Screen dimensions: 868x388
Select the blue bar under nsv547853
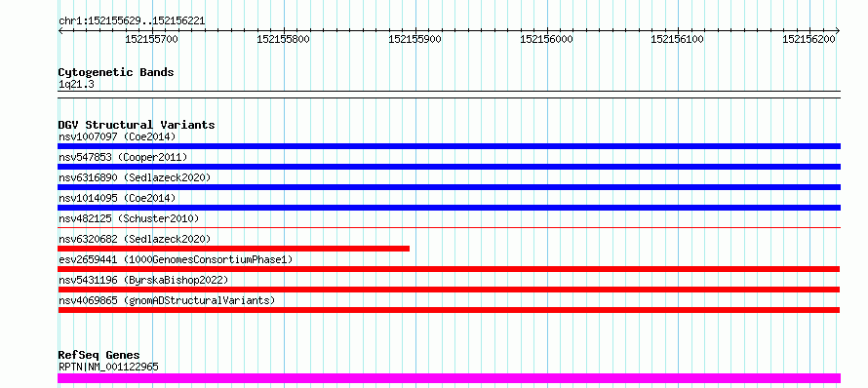click(449, 167)
